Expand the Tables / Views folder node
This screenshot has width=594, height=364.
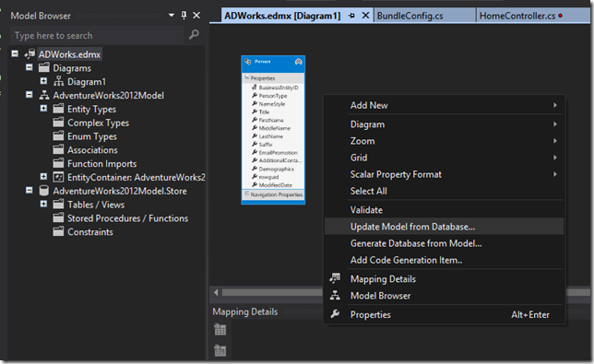pyautogui.click(x=43, y=204)
